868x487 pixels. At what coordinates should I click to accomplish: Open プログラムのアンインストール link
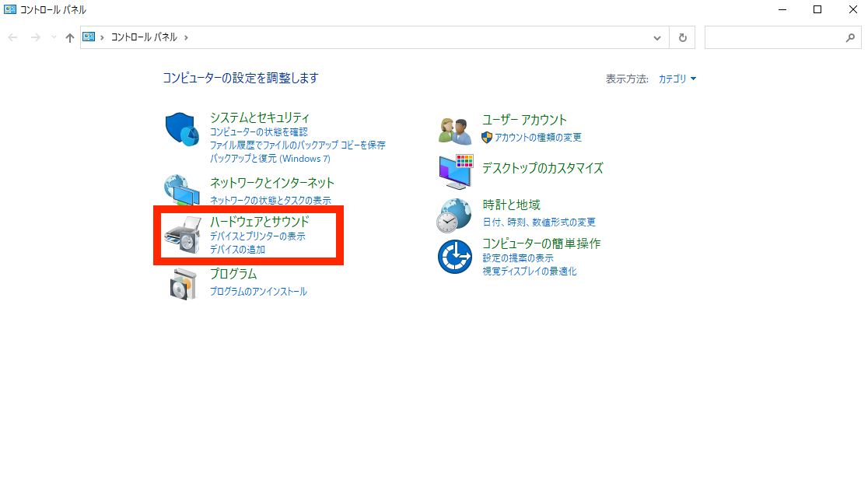tap(258, 292)
